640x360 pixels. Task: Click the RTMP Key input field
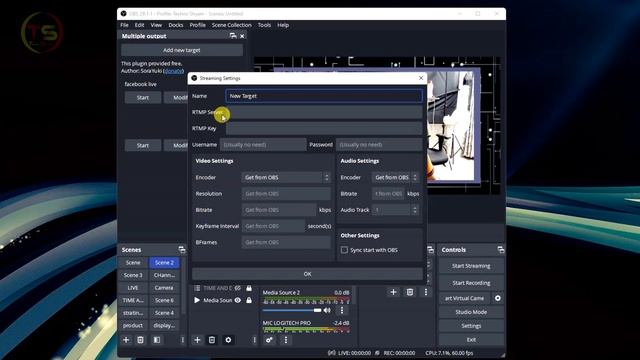[324, 128]
